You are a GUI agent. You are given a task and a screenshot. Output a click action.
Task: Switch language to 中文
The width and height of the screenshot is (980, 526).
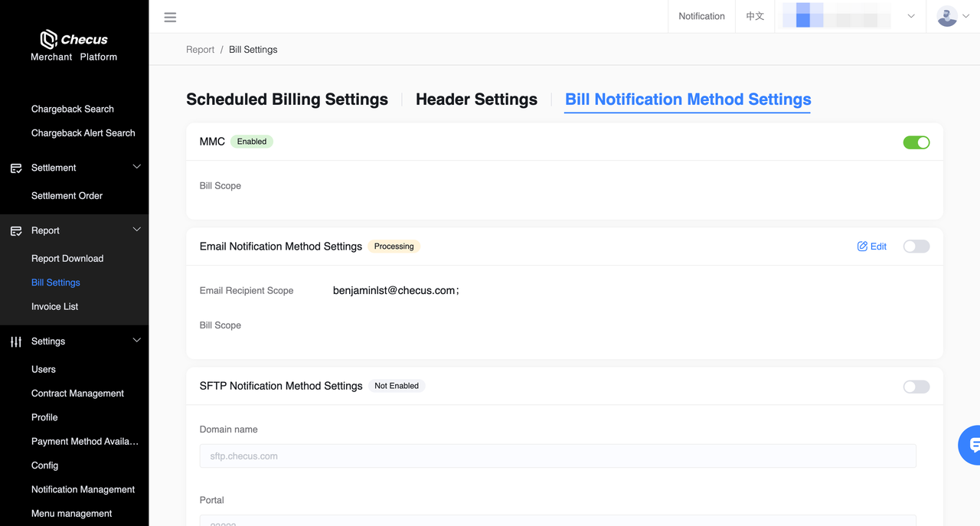[x=755, y=16]
